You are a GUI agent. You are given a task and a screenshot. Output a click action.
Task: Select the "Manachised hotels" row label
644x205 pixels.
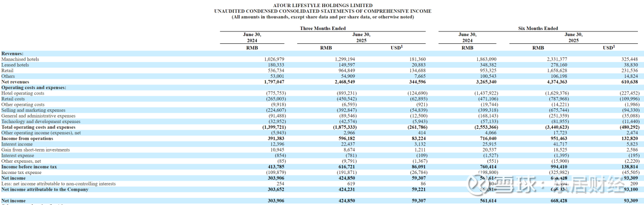point(20,60)
